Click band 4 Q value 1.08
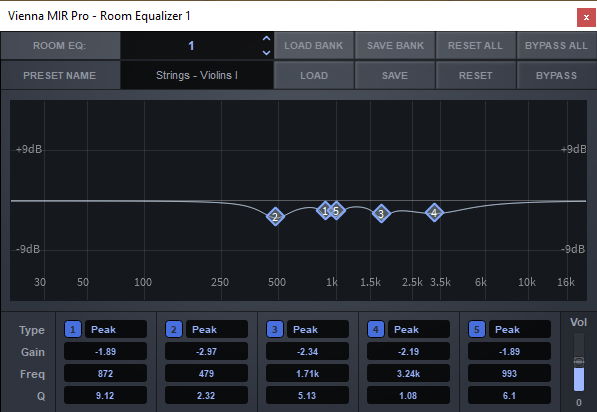 [x=408, y=395]
